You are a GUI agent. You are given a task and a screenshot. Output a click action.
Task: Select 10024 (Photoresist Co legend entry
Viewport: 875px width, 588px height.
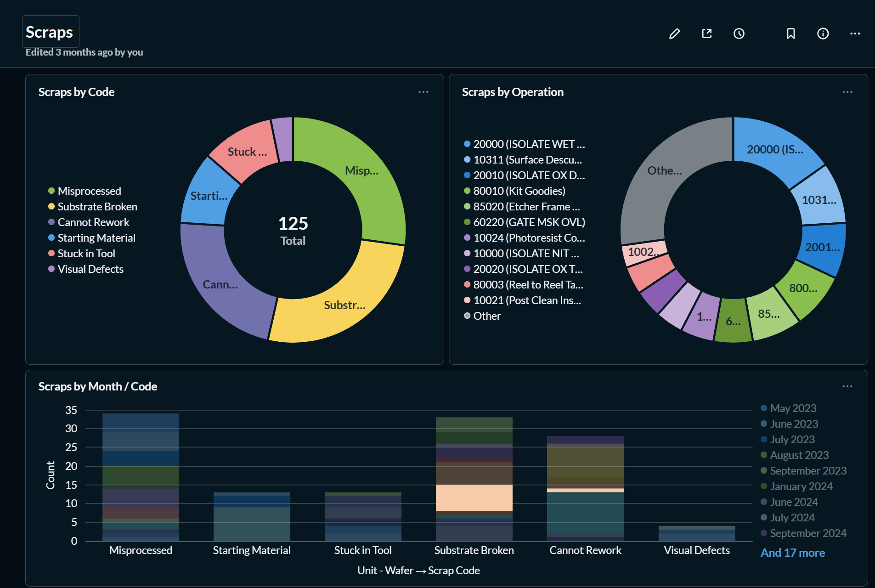(525, 237)
